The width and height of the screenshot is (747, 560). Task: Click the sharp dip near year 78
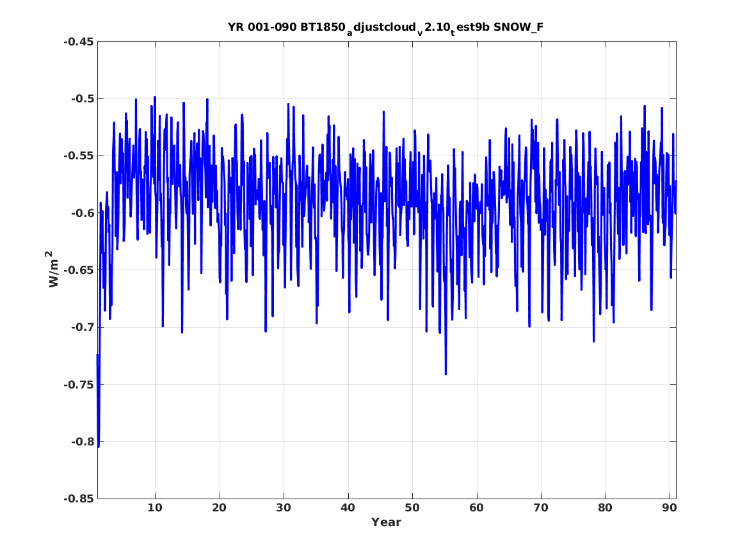click(x=593, y=341)
